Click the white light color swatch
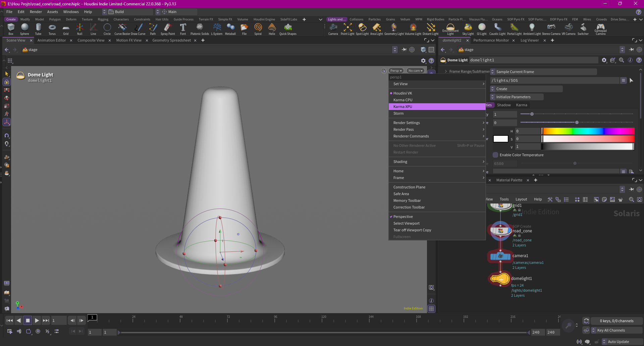The image size is (644, 346). 501,139
